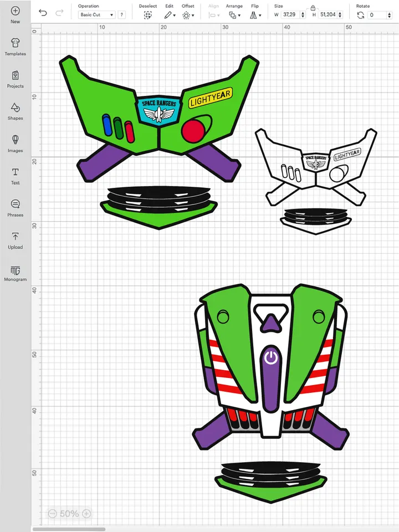
Task: Click the Space Rangers blue badge
Action: click(159, 111)
